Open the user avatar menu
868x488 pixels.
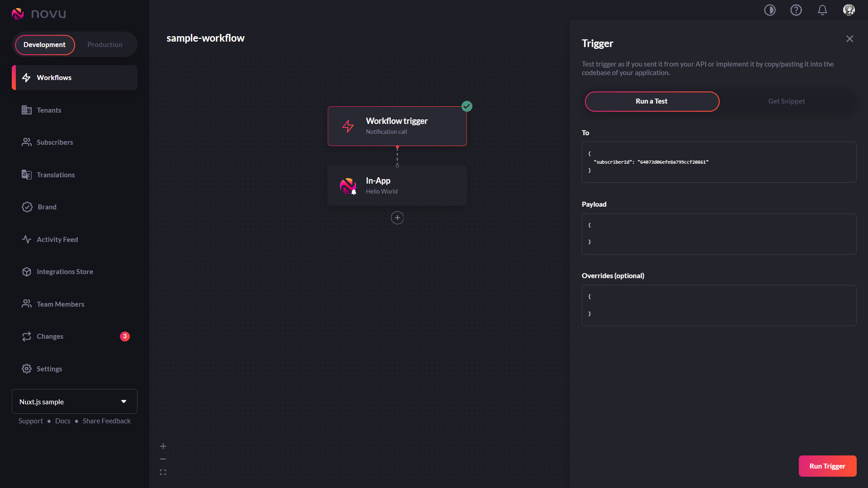[x=849, y=10]
